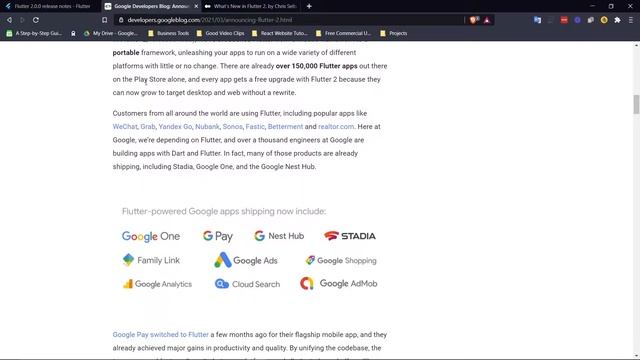Click the purple circle extension icon

coord(577,20)
